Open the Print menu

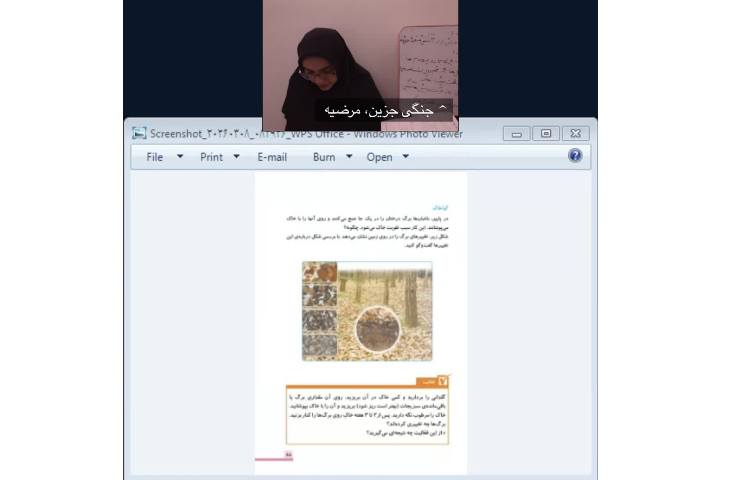(x=211, y=157)
